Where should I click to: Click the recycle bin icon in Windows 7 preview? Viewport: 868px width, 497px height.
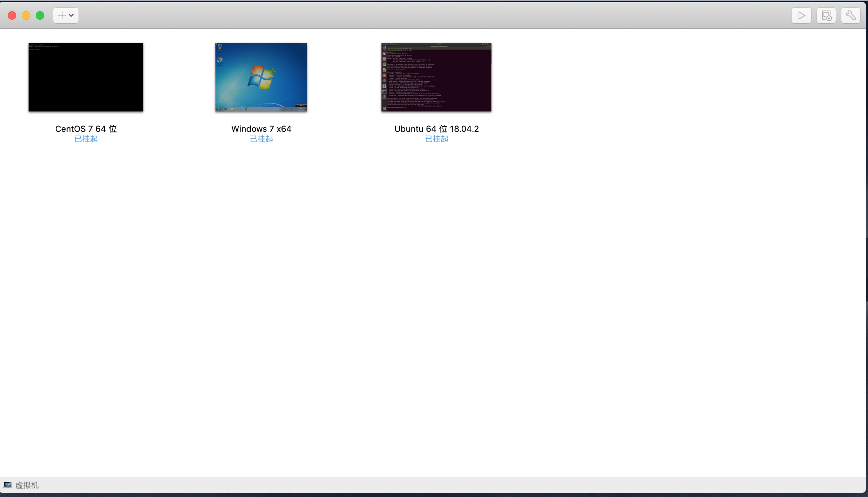point(219,47)
